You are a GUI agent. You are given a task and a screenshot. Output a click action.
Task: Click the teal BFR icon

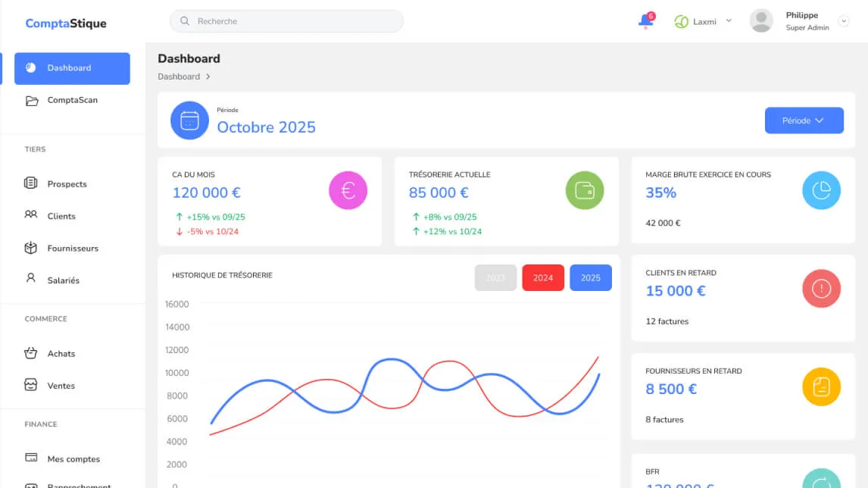821,480
